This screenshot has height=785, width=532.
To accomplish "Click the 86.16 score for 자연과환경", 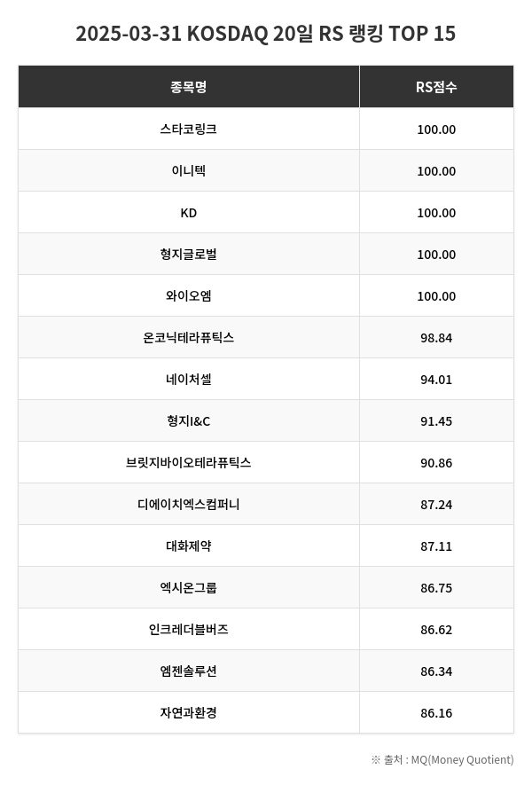I will click(x=436, y=713).
